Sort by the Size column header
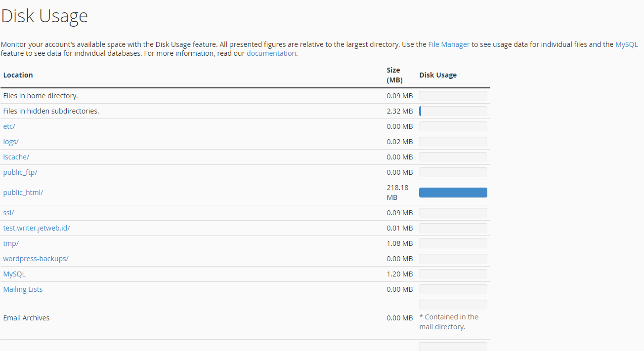 pyautogui.click(x=393, y=75)
